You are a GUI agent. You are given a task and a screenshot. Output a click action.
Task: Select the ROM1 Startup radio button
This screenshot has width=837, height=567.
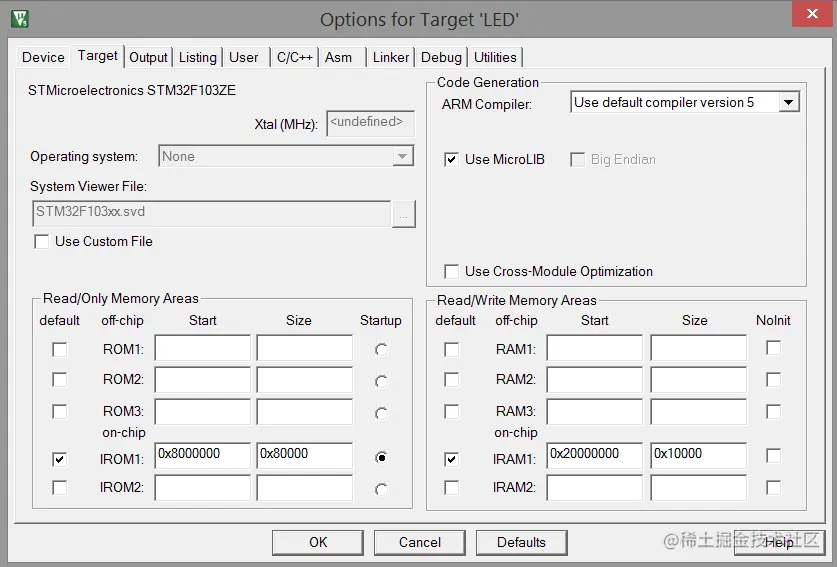(x=381, y=350)
